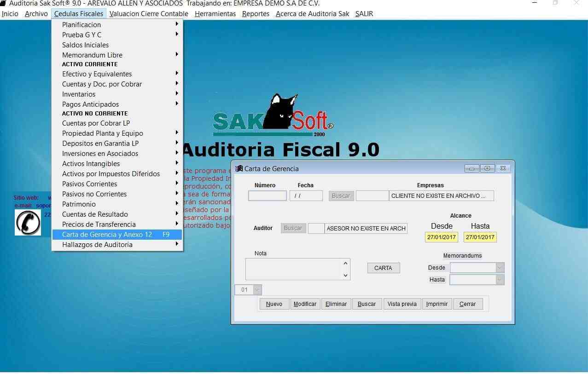Image resolution: width=588 pixels, height=374 pixels.
Task: Expand Memorandum Libre submenu
Action: [117, 55]
